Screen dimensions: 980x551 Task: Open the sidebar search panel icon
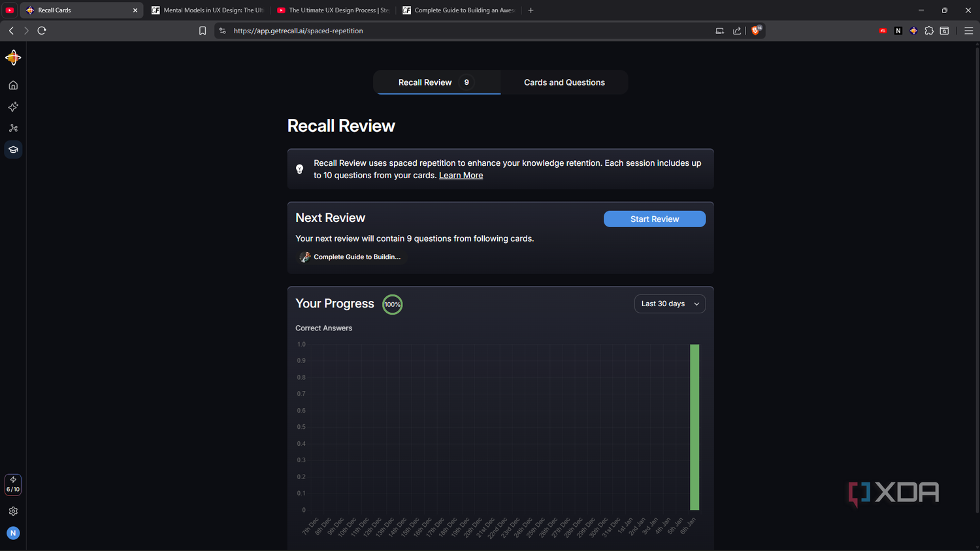[944, 31]
